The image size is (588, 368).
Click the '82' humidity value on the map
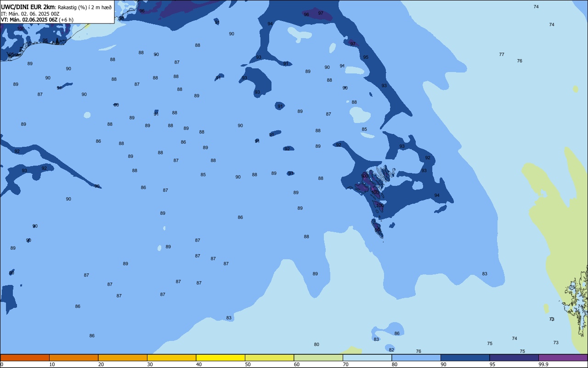coord(391,350)
